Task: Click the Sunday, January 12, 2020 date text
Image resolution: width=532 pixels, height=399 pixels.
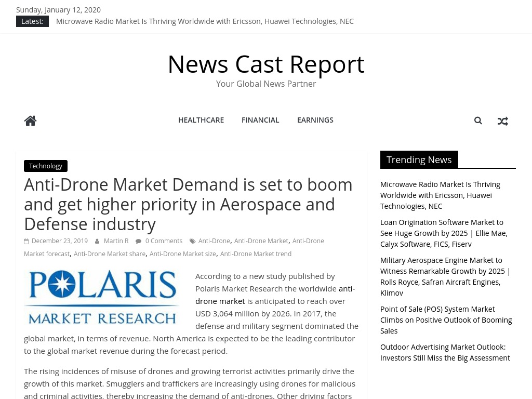Action: tap(58, 10)
